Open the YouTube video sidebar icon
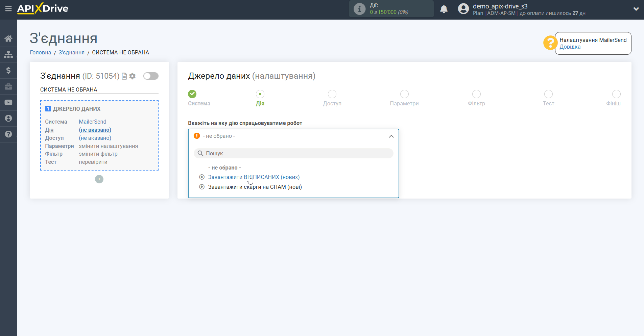The height and width of the screenshot is (336, 644). [x=8, y=102]
